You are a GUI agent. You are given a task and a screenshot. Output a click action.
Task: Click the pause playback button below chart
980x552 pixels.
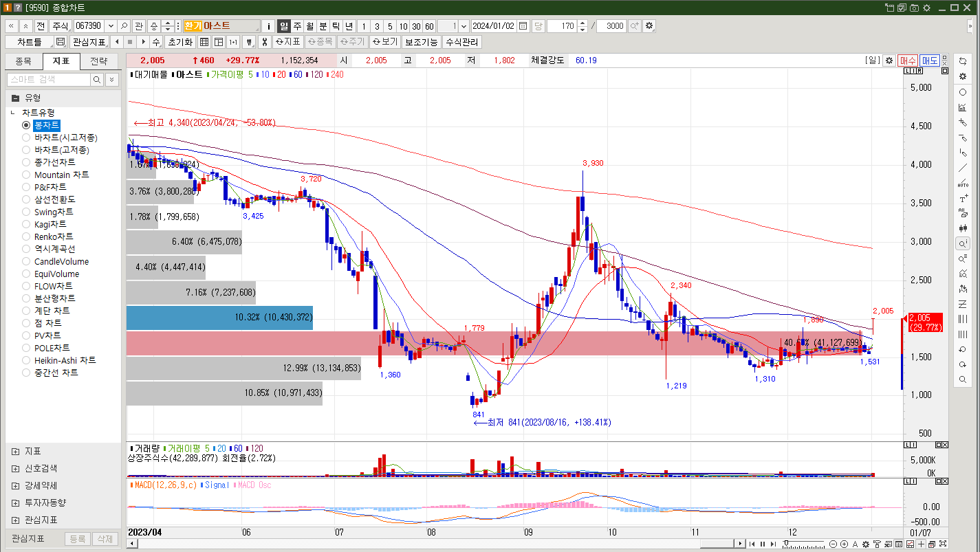point(762,544)
